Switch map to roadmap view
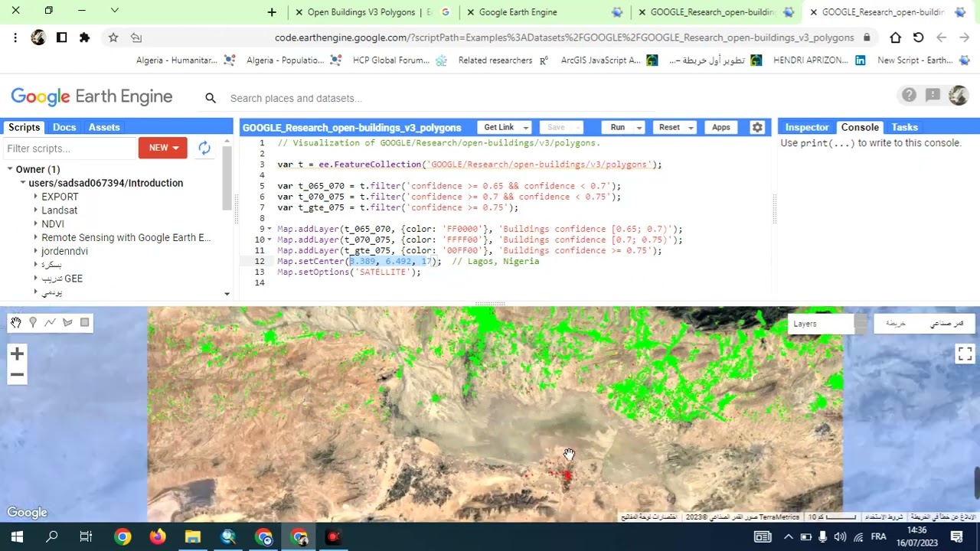The height and width of the screenshot is (551, 980). pyautogui.click(x=896, y=324)
